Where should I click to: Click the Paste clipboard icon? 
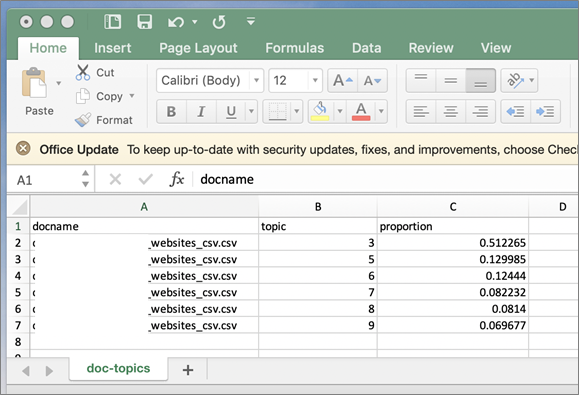point(34,83)
